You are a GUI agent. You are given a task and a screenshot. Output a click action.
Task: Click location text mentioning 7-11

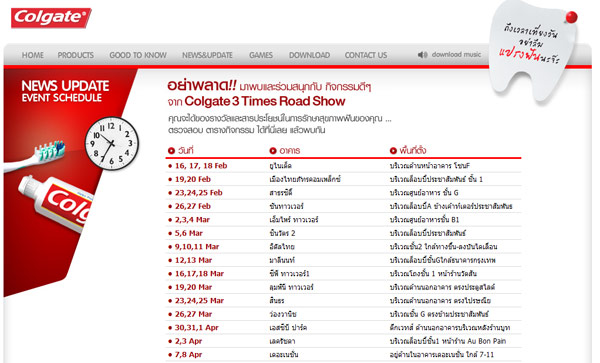tap(442, 355)
